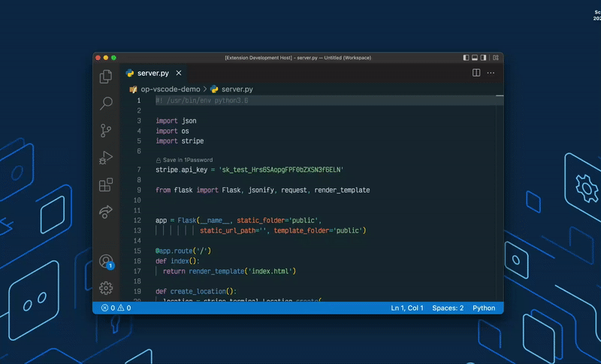Click the 'import os' line

tap(172, 131)
